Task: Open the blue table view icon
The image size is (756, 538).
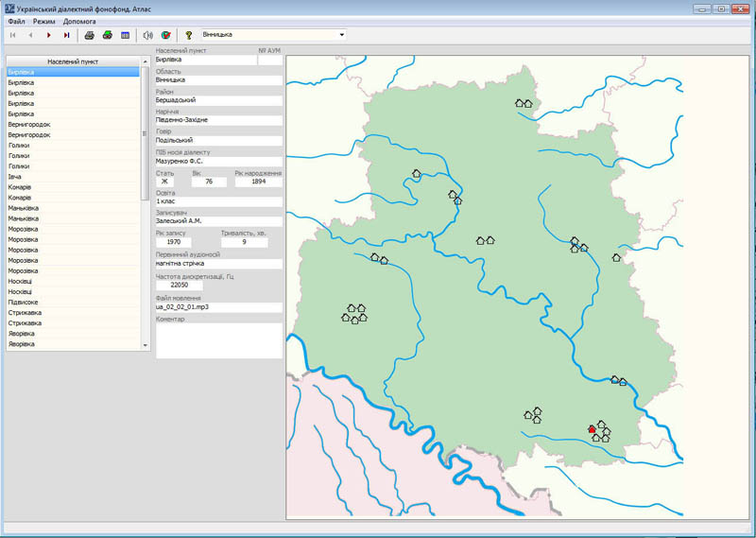Action: 126,35
